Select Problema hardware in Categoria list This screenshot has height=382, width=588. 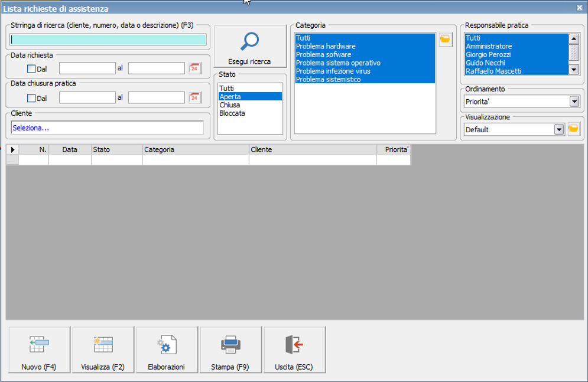click(x=326, y=47)
